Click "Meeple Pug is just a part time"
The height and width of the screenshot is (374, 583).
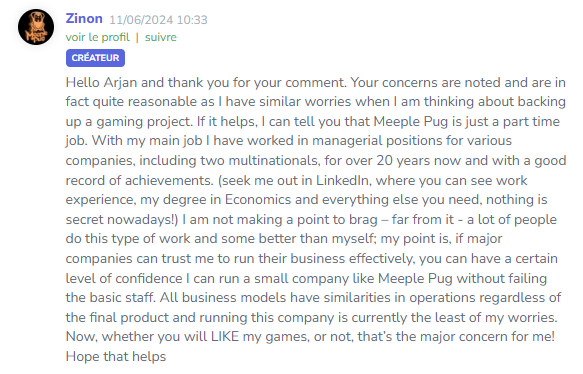[466, 122]
